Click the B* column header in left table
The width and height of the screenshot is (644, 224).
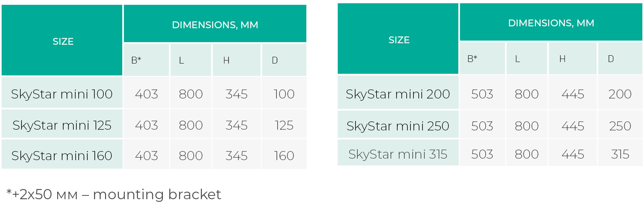pos(136,60)
